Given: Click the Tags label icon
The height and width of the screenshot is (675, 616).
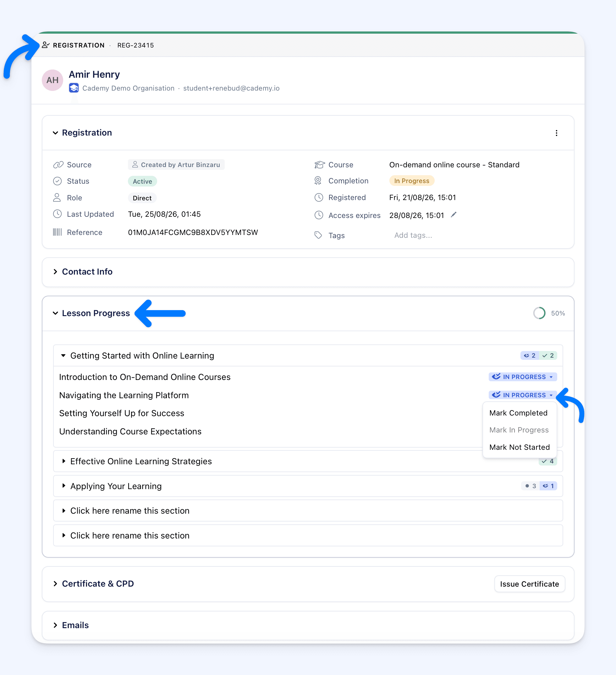Looking at the screenshot, I should [x=318, y=235].
